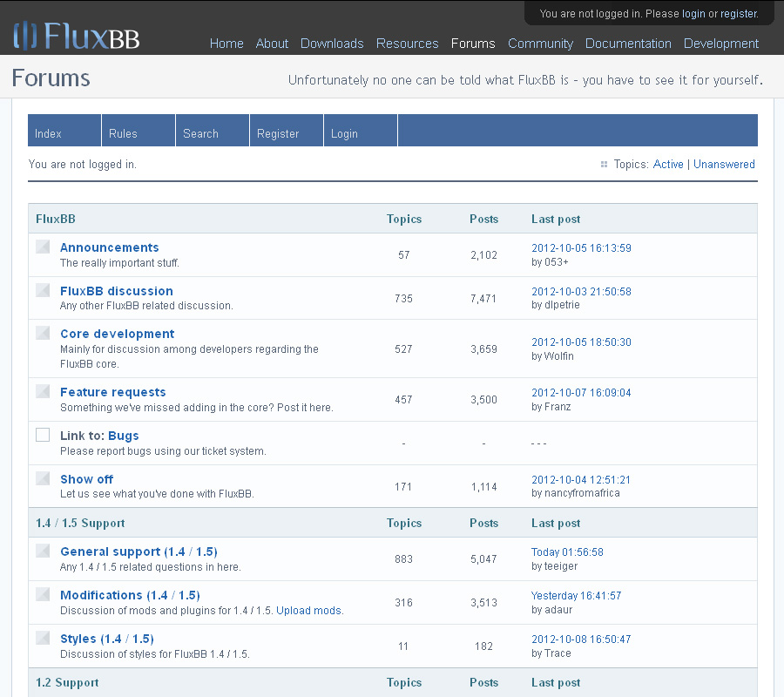This screenshot has width=784, height=697.
Task: Open Styles (1.4 / 1.5) forum
Action: (x=107, y=639)
